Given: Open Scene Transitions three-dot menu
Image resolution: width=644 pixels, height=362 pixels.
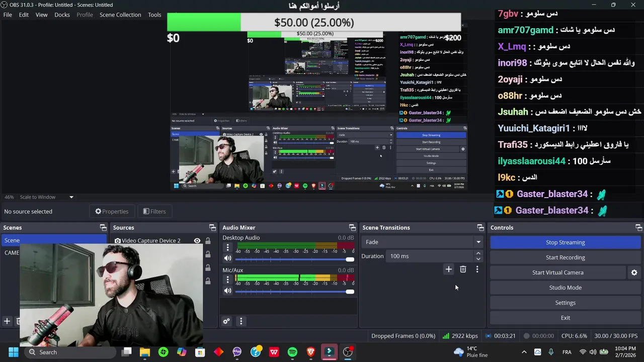Looking at the screenshot, I should click(x=477, y=269).
